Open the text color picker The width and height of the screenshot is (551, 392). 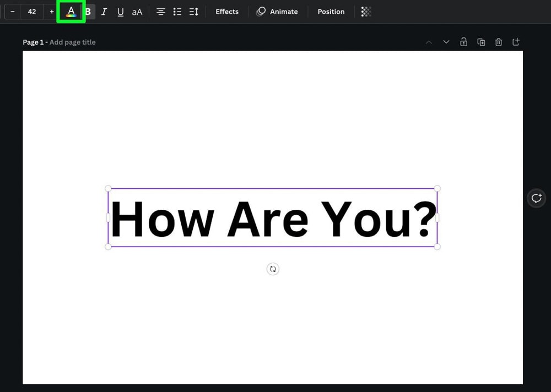pos(71,12)
